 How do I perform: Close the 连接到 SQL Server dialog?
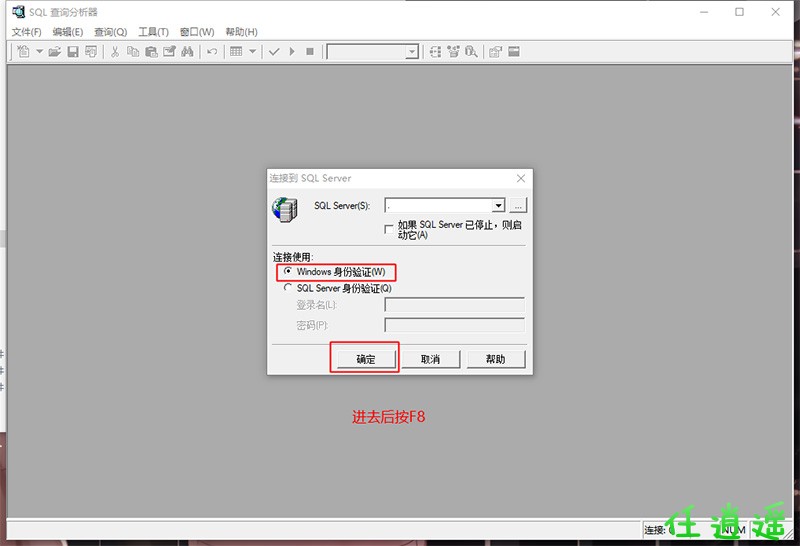coord(521,178)
